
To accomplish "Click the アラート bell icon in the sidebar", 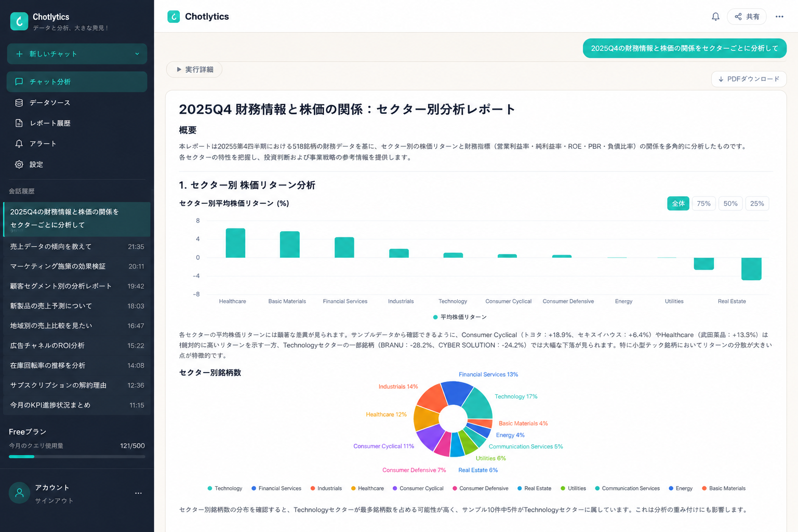I will [x=19, y=143].
